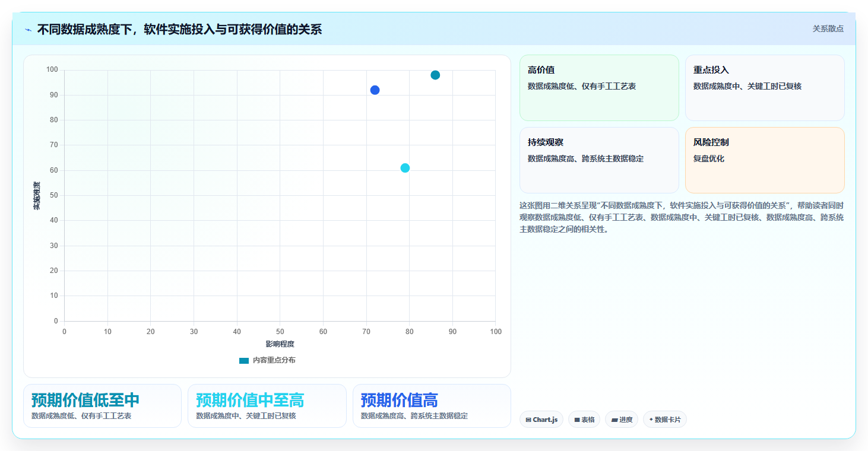Click the Chart.js tag chip

541,420
